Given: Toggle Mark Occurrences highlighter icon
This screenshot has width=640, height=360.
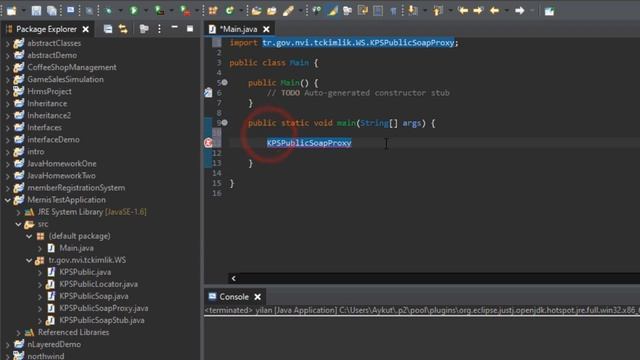Looking at the screenshot, I should click(x=332, y=10).
